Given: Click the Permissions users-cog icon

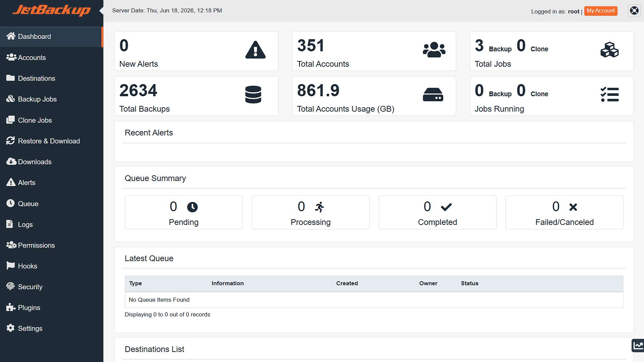Looking at the screenshot, I should tap(11, 245).
